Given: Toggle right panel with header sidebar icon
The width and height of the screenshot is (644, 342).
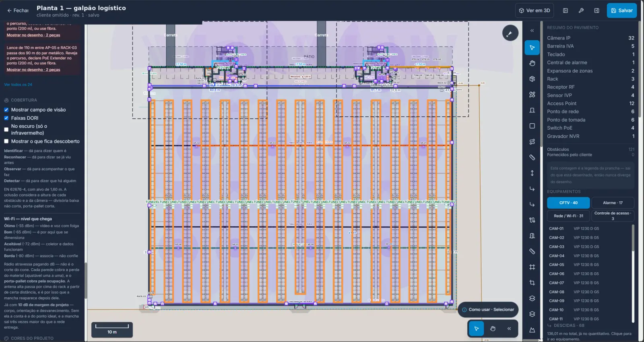Looking at the screenshot, I should tap(597, 10).
